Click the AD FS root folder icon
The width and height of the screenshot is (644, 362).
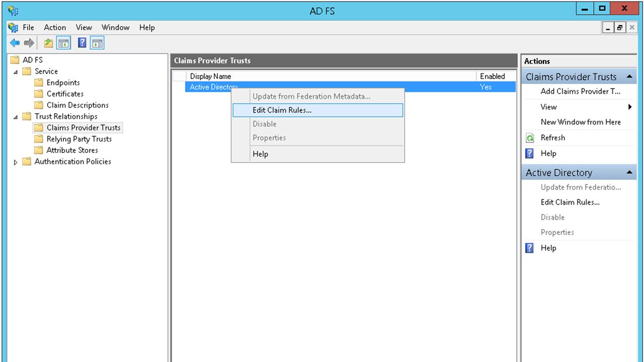pos(15,60)
